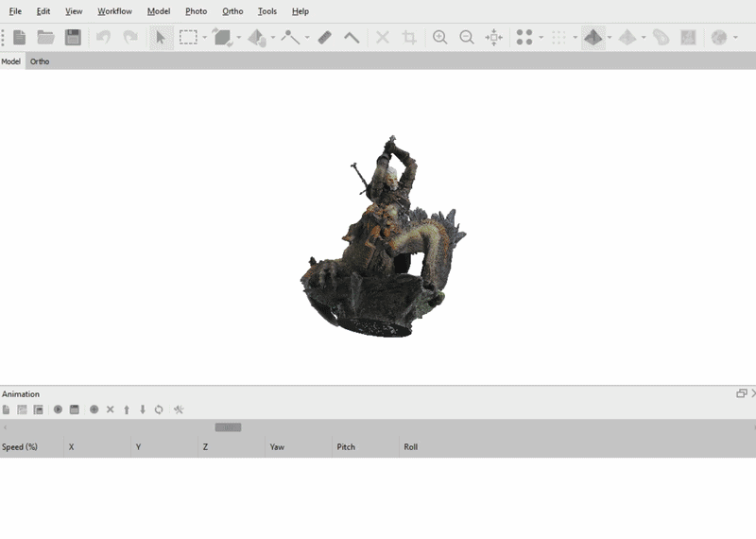This screenshot has width=756, height=539.
Task: Pick the Move Object tool
Action: (257, 37)
